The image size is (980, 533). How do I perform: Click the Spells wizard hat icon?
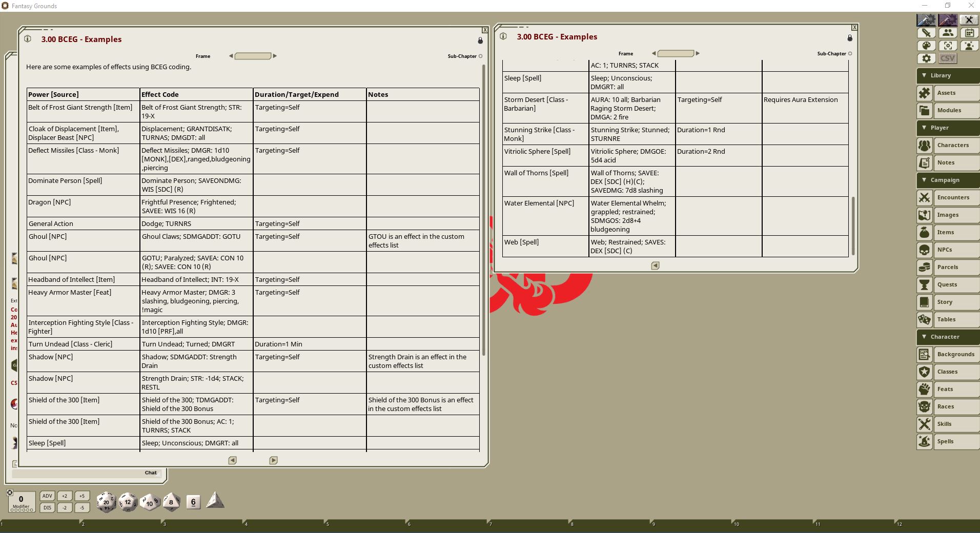[925, 441]
